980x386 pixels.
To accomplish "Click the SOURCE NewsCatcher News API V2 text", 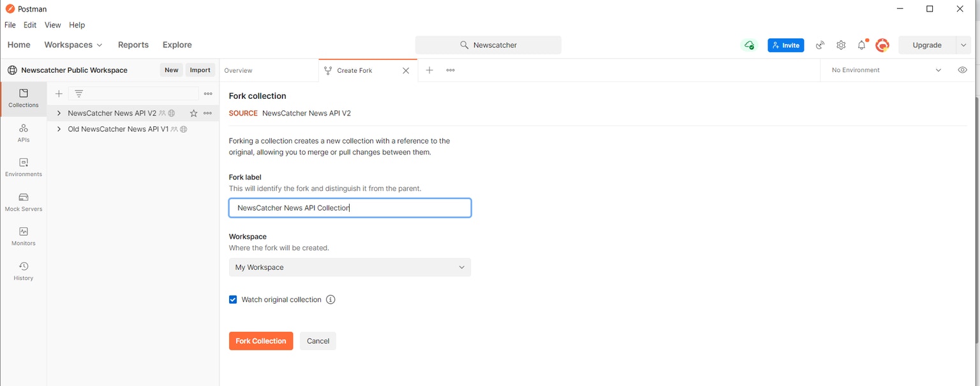I will (290, 113).
